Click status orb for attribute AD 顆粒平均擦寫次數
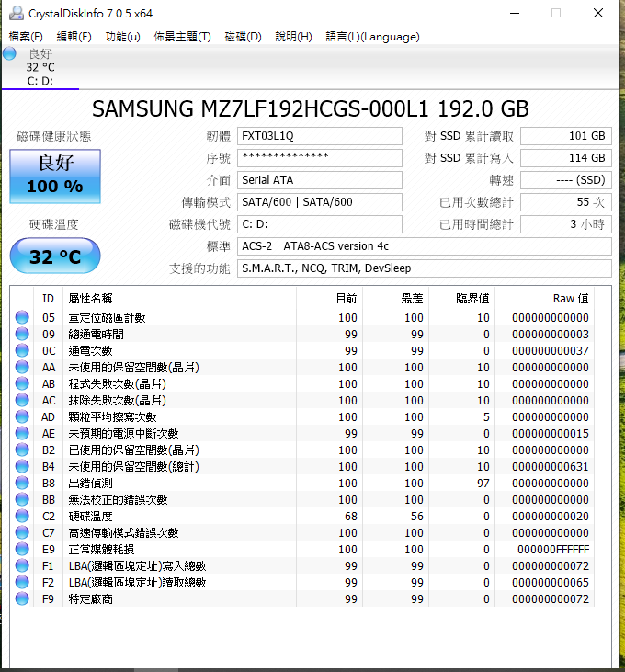The image size is (625, 672). pyautogui.click(x=22, y=417)
